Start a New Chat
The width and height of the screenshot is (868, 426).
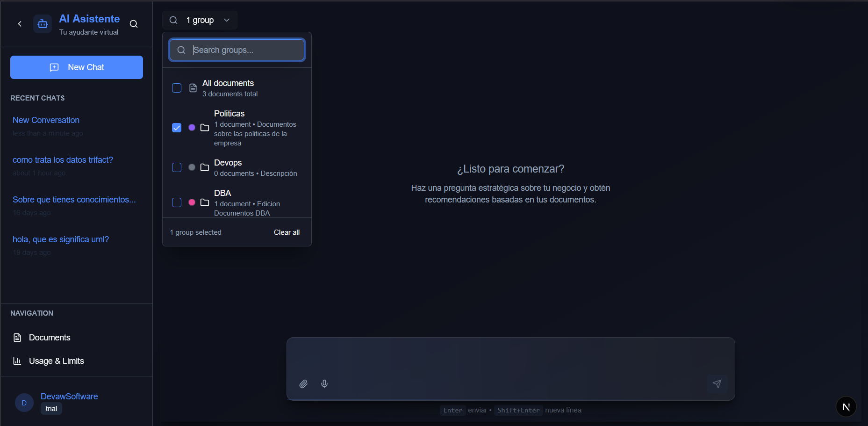pos(77,67)
